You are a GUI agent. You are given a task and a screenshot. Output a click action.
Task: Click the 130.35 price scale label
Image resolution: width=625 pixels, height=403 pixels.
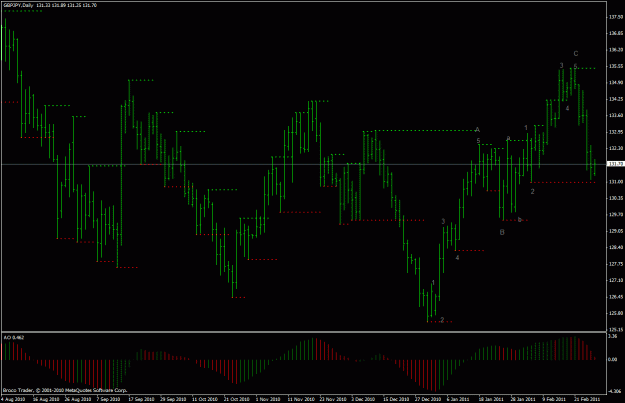tap(615, 198)
